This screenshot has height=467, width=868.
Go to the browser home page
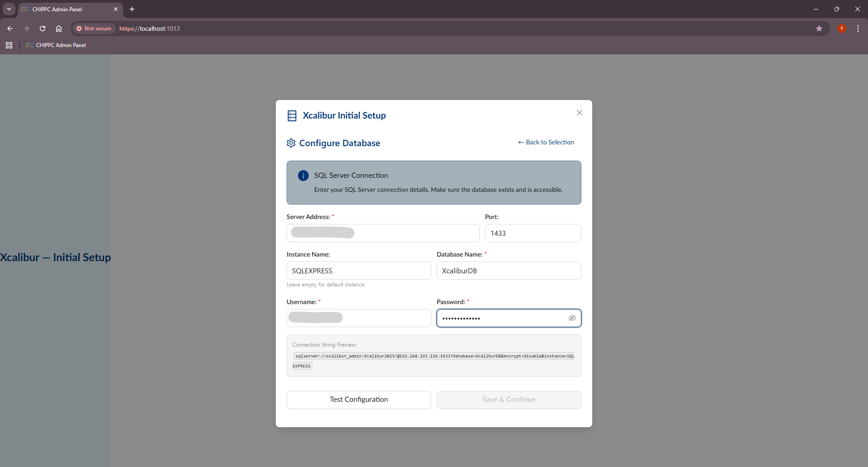point(59,29)
